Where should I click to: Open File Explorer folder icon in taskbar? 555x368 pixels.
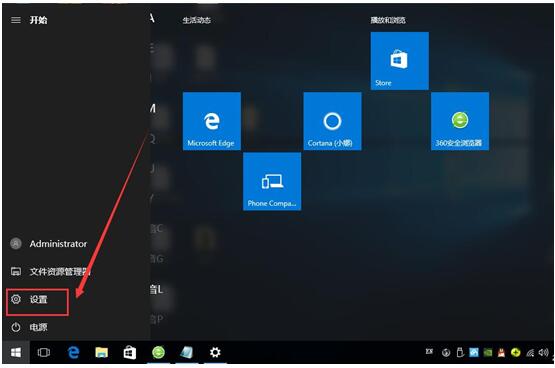pyautogui.click(x=102, y=352)
